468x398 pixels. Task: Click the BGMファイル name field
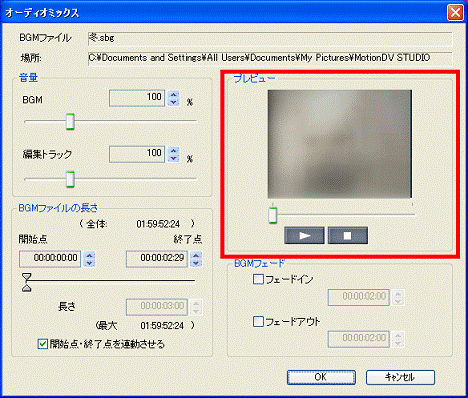(x=270, y=38)
